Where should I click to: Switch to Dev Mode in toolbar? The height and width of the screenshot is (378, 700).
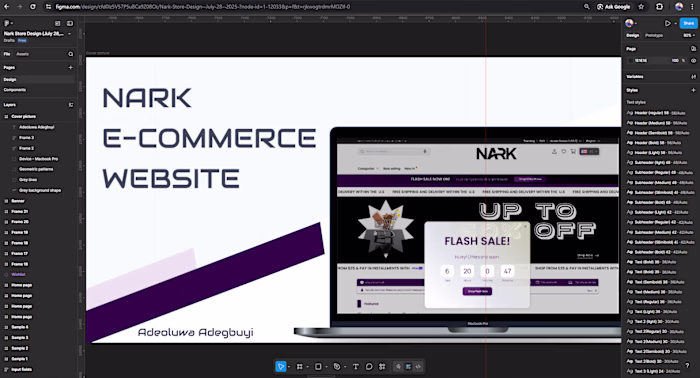pyautogui.click(x=418, y=366)
